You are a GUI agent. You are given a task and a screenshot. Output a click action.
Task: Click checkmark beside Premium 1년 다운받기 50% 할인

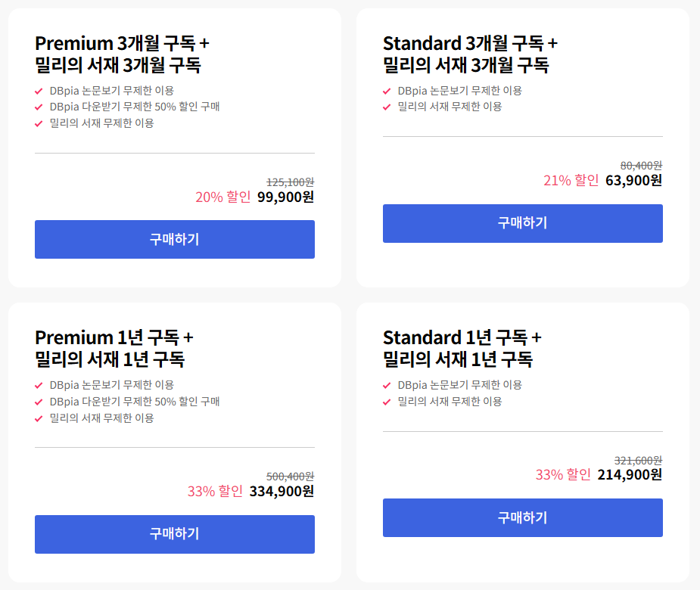tap(39, 402)
